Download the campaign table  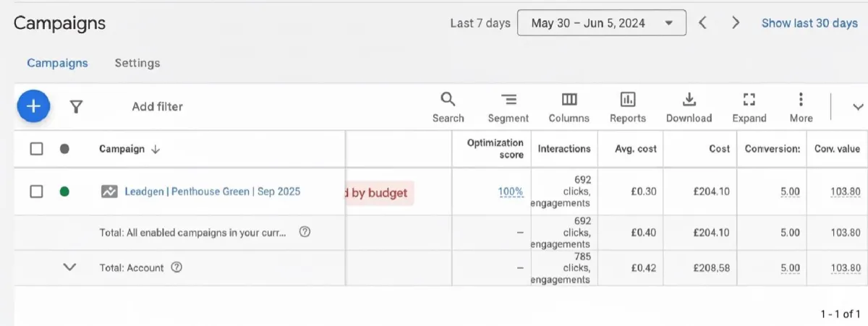[689, 106]
